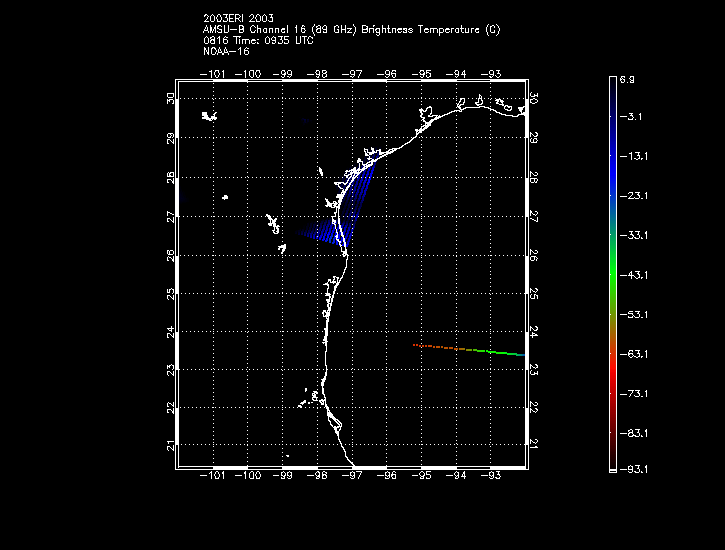Click the 30 latitude label on left axis

pyautogui.click(x=171, y=98)
